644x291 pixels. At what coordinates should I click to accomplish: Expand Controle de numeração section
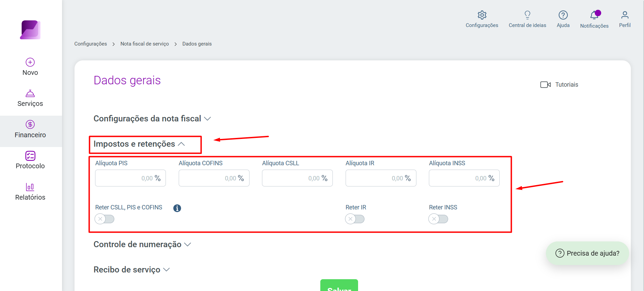click(x=142, y=244)
